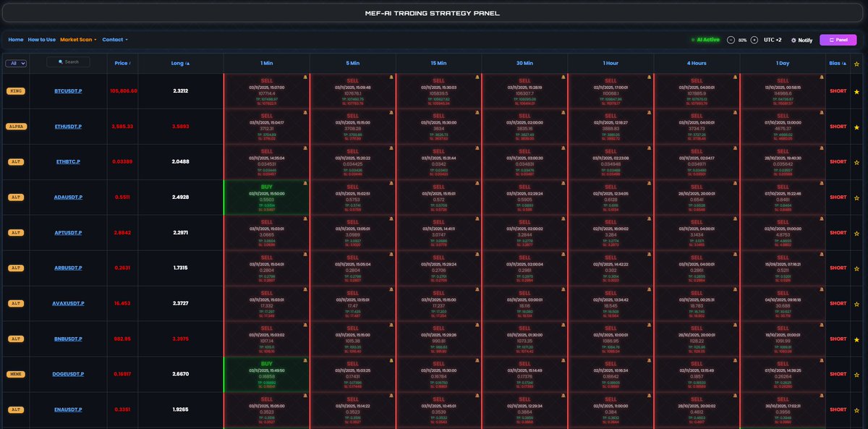Open the How to Use page

[42, 40]
